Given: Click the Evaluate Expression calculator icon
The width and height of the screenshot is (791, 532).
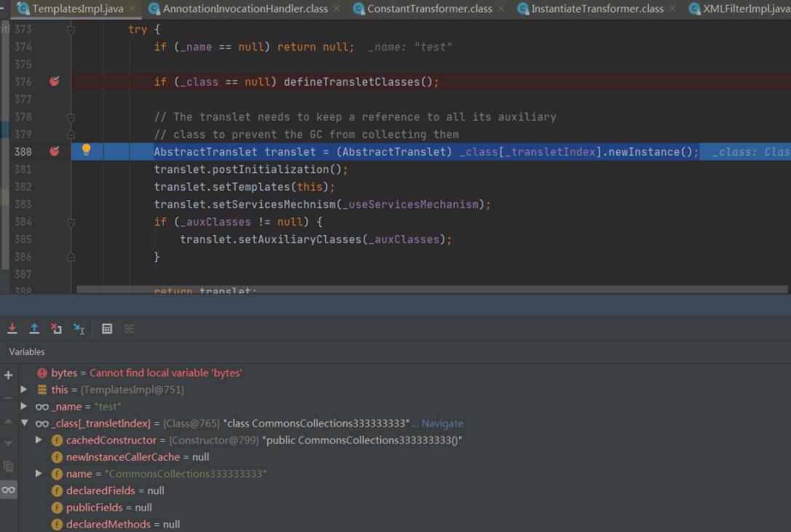Looking at the screenshot, I should tap(107, 329).
